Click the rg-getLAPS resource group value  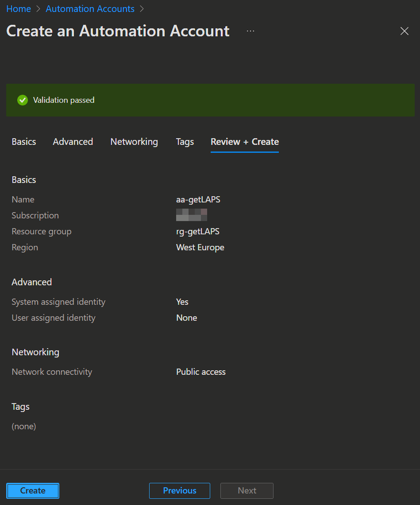(198, 231)
